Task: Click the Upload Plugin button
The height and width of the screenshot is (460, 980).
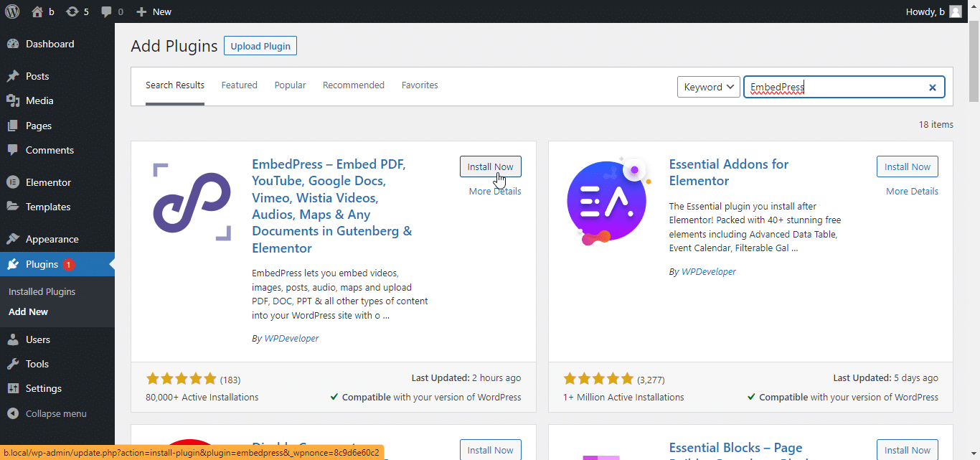Action: click(260, 46)
